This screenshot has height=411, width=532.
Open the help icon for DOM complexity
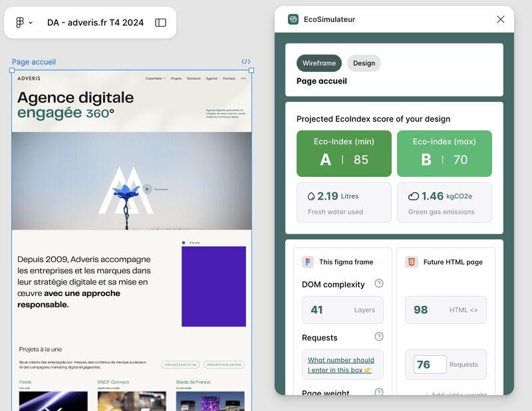(x=379, y=283)
